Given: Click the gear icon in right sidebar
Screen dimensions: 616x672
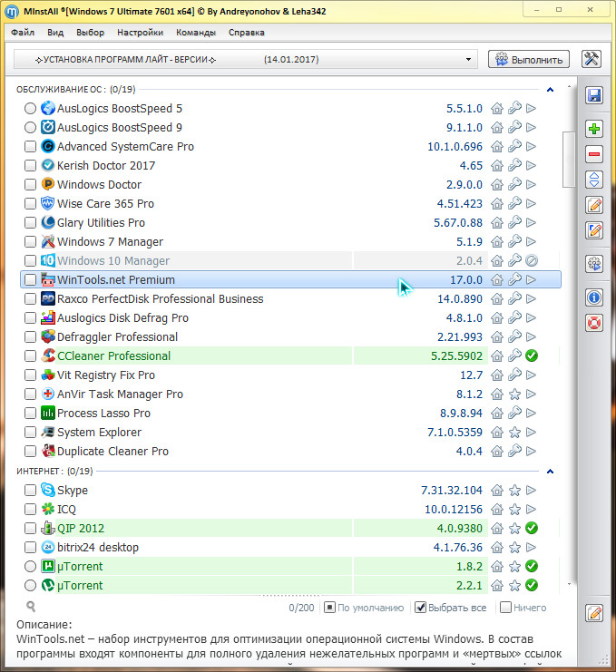Looking at the screenshot, I should tap(594, 264).
